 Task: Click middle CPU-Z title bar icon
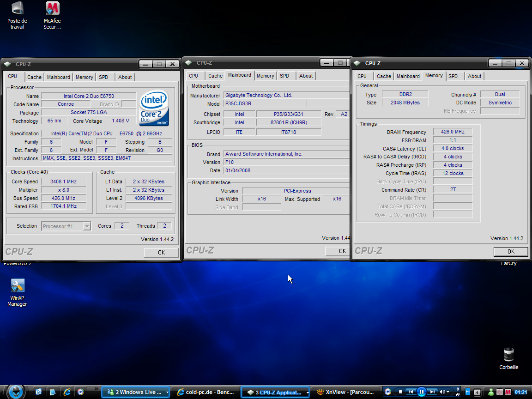point(188,62)
